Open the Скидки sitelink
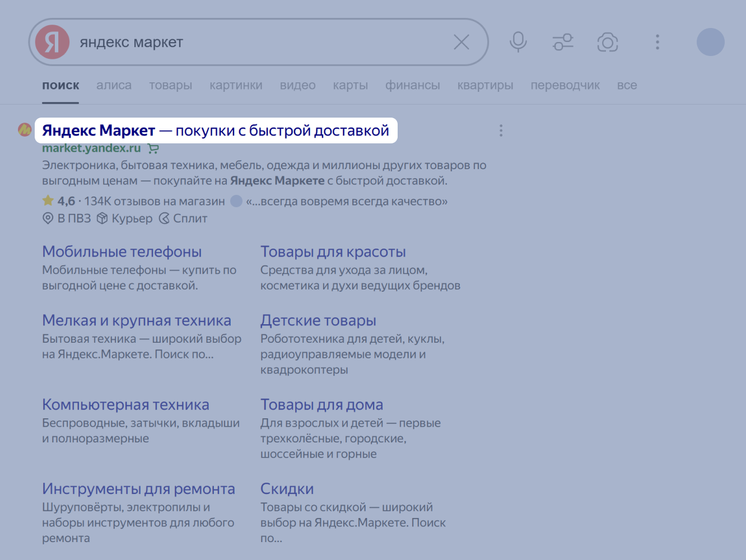 pyautogui.click(x=287, y=488)
